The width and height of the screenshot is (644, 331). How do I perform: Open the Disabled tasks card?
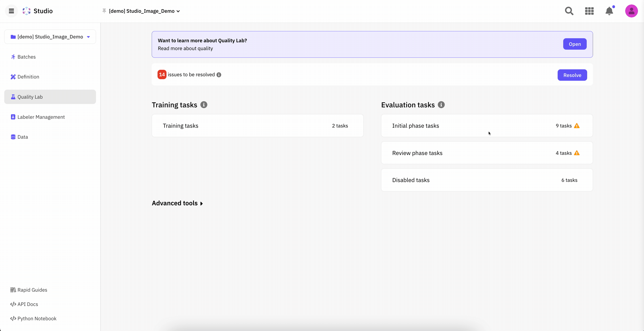point(486,180)
